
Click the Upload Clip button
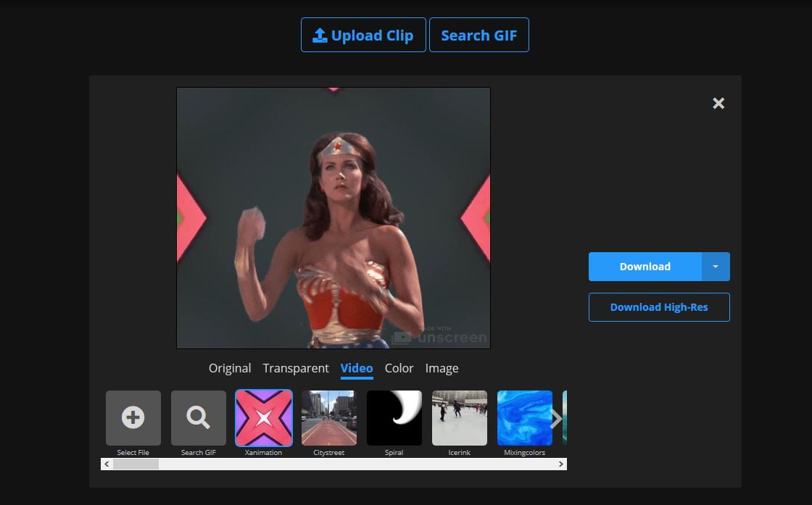point(363,35)
